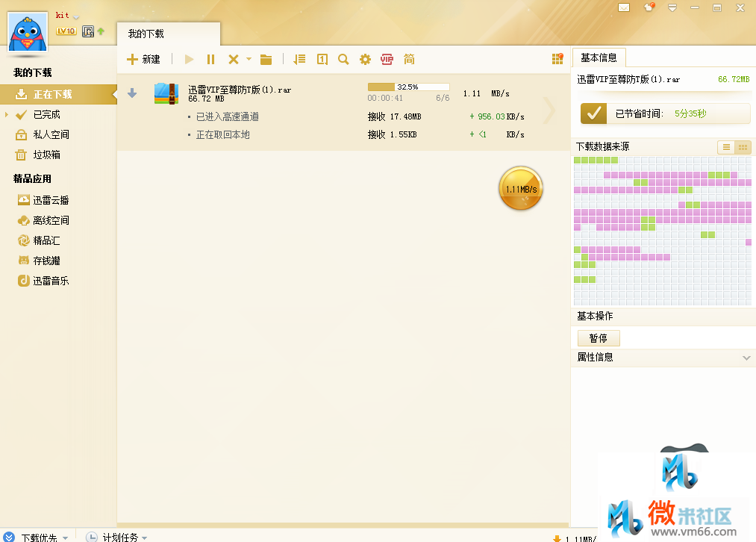Open the download folder icon
The height and width of the screenshot is (542, 756).
[x=266, y=59]
